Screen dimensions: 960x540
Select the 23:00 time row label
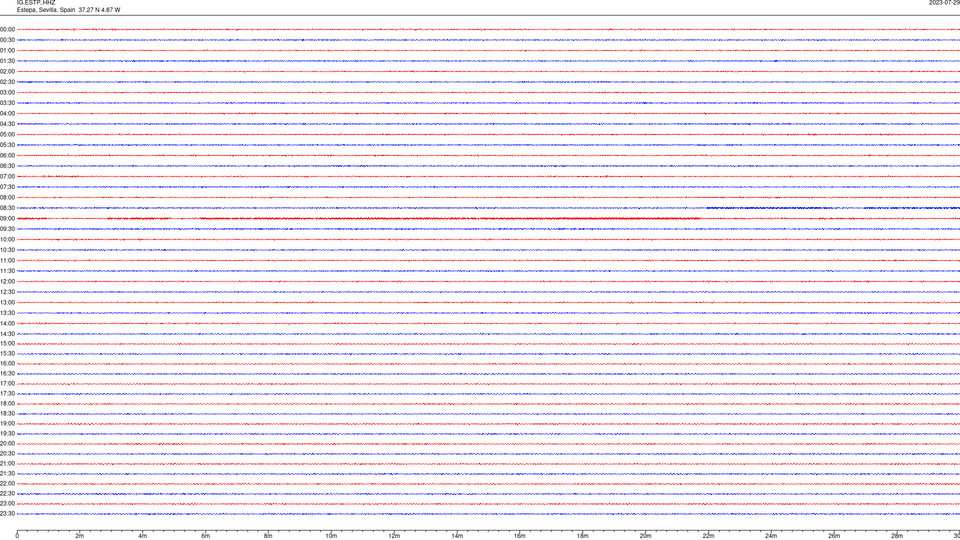pyautogui.click(x=7, y=504)
